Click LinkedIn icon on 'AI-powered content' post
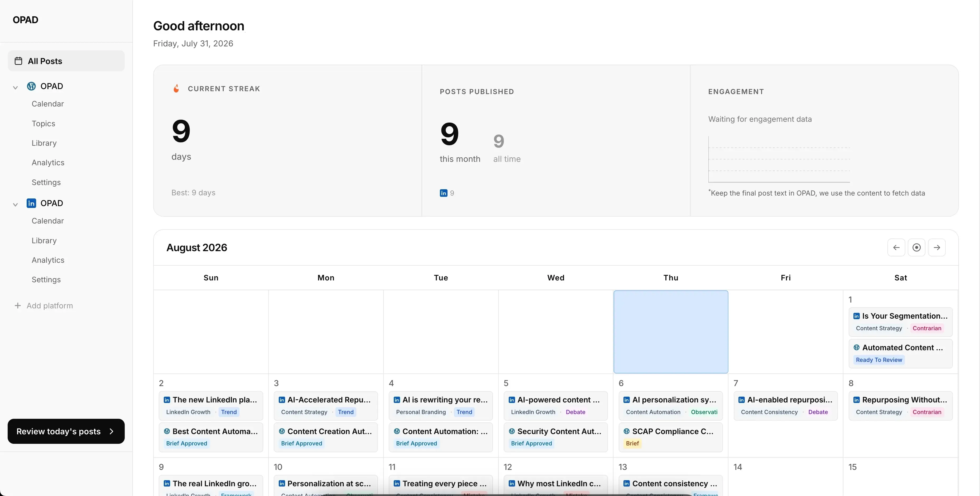This screenshot has height=496, width=980. click(x=512, y=400)
